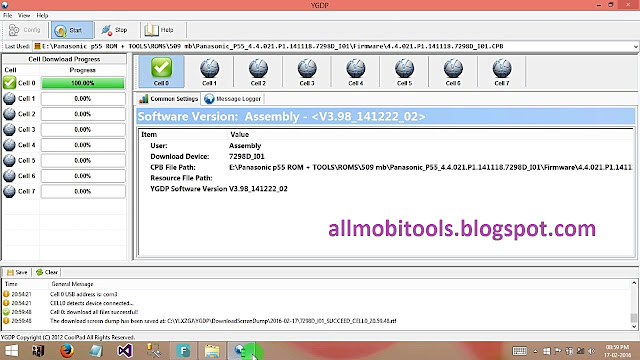Click the Item column header
This screenshot has width=640, height=360.
pos(183,134)
